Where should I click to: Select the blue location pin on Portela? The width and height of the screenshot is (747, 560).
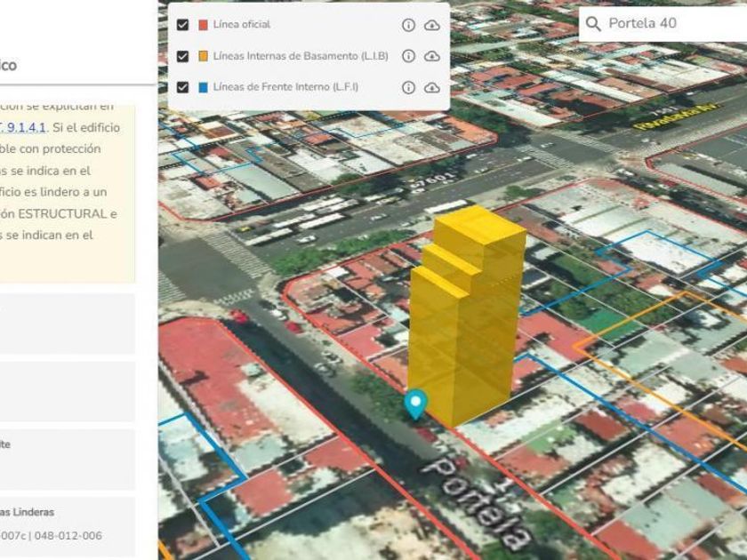click(414, 404)
